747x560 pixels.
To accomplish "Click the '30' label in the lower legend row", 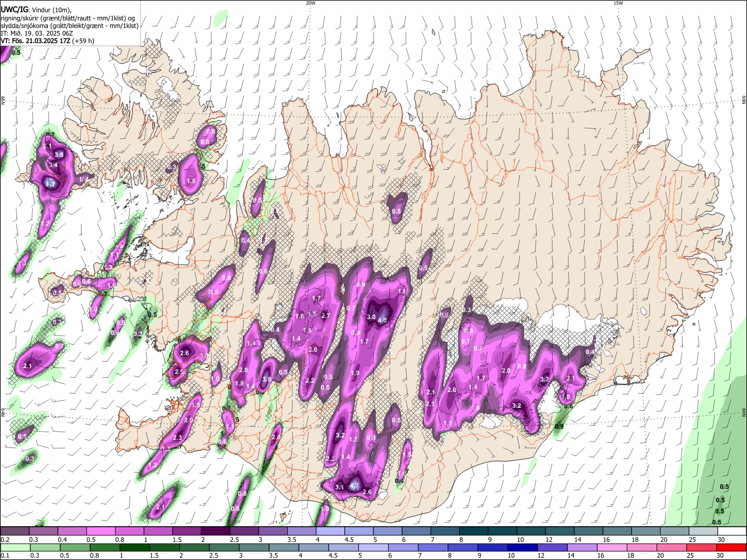I will (x=721, y=555).
